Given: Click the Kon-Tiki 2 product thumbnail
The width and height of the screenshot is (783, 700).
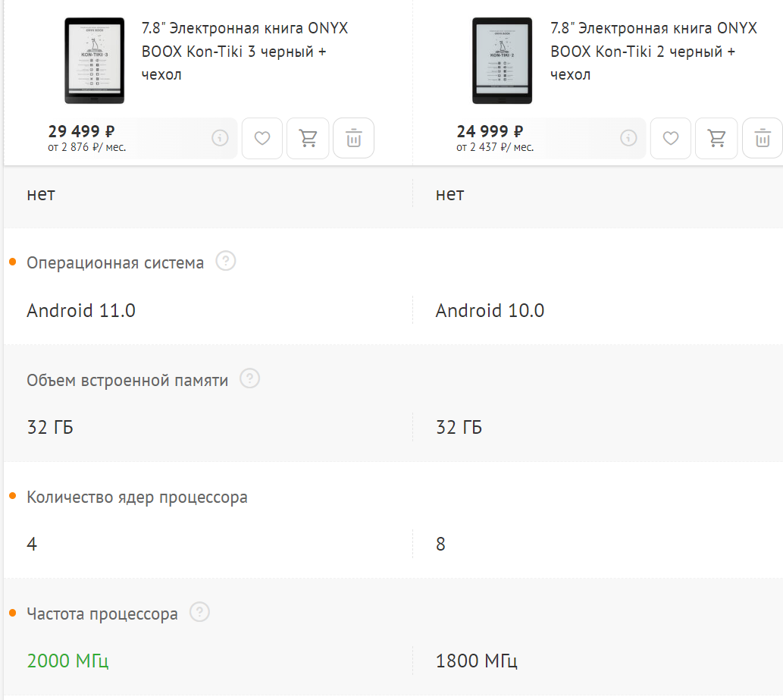Looking at the screenshot, I should (x=503, y=60).
